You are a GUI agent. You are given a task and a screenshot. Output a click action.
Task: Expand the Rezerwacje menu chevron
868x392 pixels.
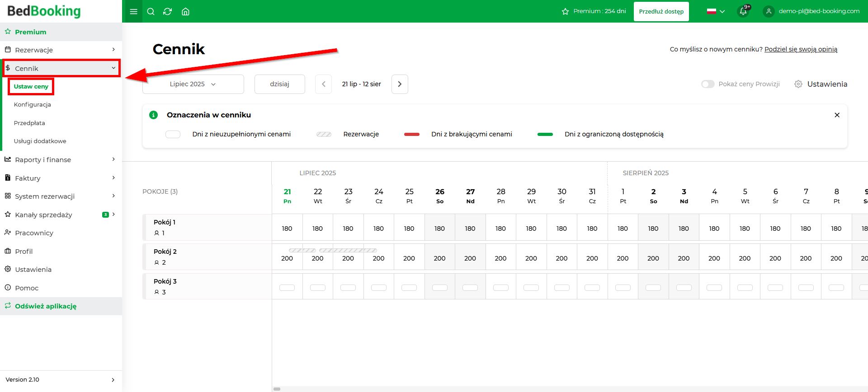tap(113, 50)
